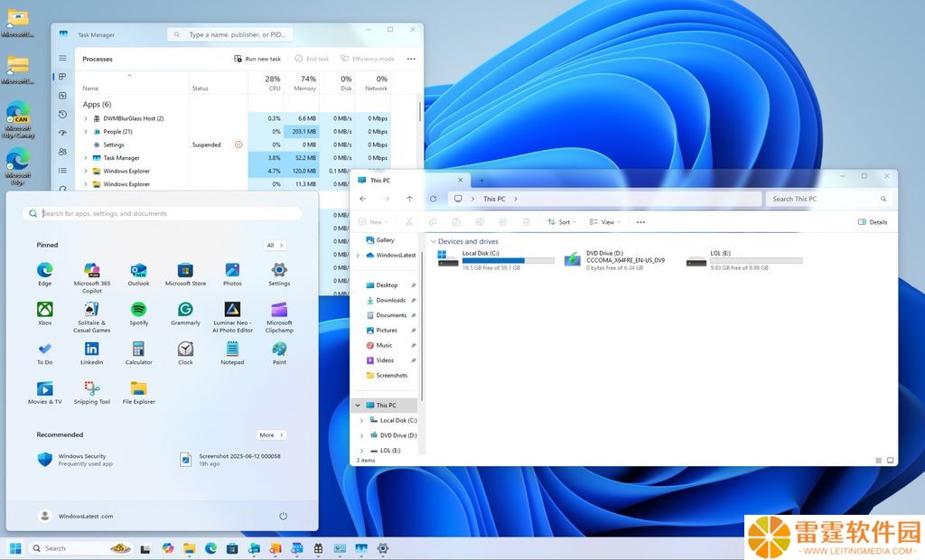
Task: Select Screenshots in the navigation pane
Action: point(387,376)
